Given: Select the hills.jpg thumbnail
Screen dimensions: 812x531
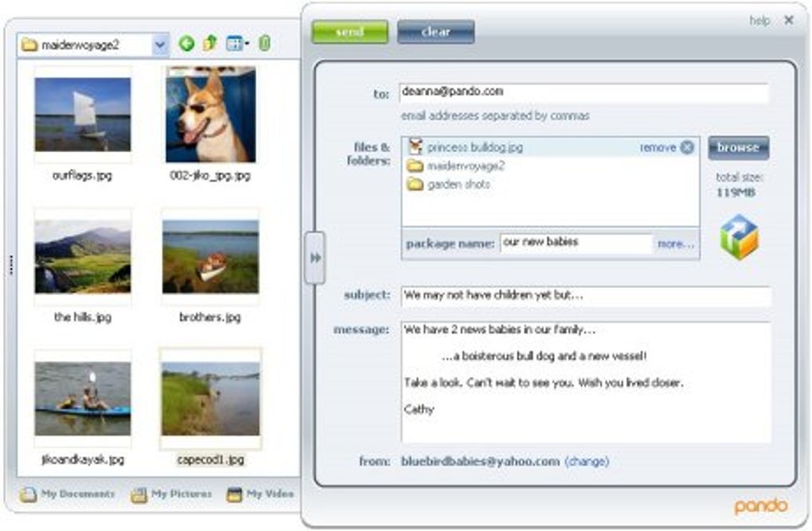Looking at the screenshot, I should tap(83, 256).
